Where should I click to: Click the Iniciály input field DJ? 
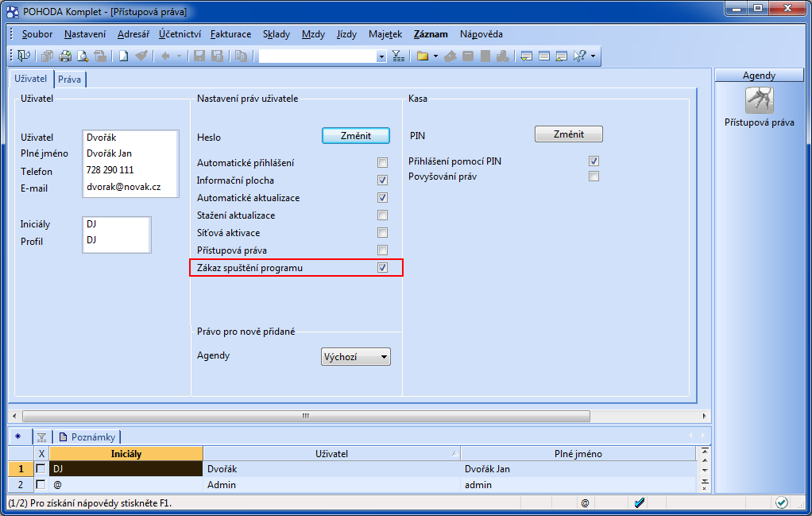pos(117,223)
